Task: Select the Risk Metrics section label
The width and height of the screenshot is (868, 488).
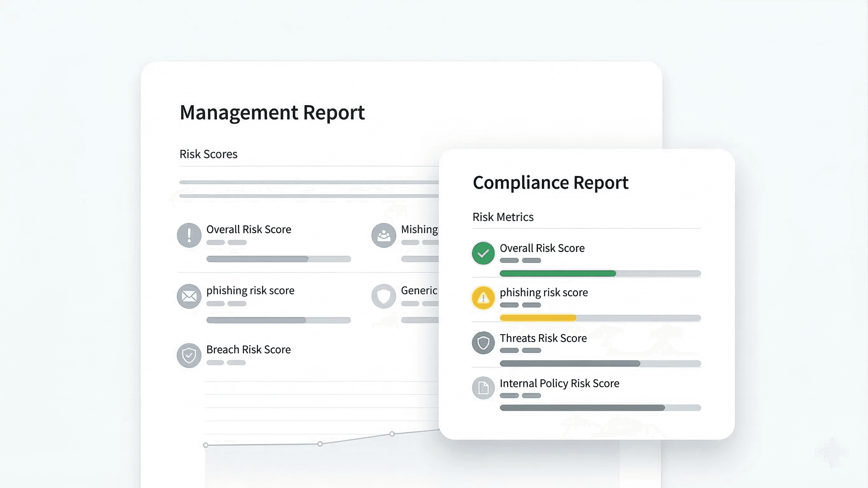Action: (503, 217)
